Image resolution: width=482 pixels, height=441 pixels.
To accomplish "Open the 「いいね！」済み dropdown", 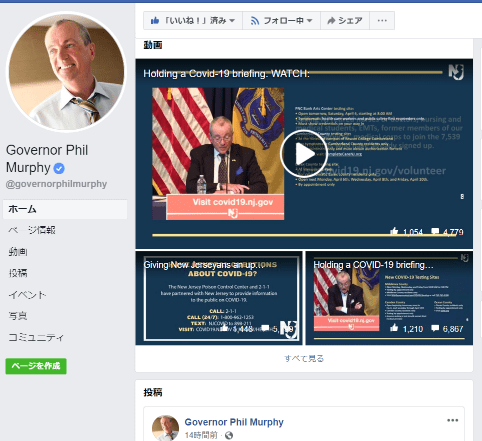I will point(193,21).
